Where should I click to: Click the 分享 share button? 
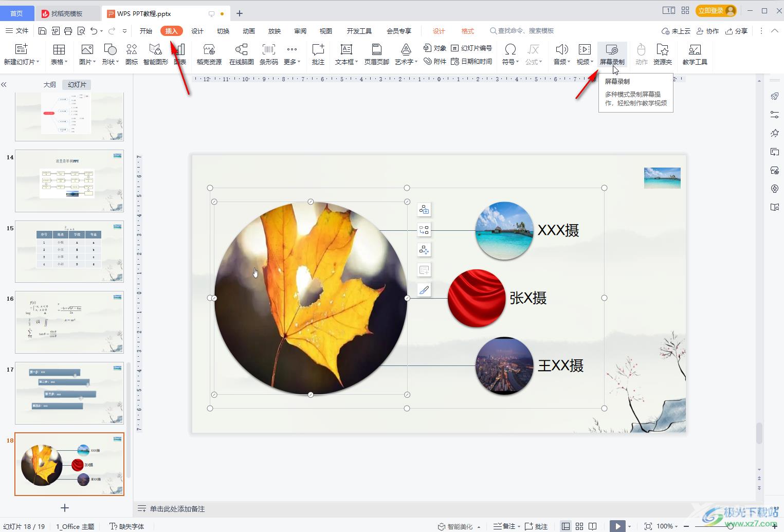[x=736, y=31]
